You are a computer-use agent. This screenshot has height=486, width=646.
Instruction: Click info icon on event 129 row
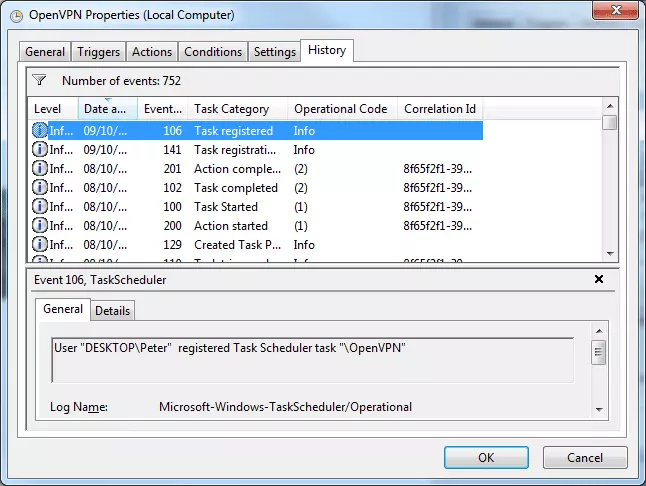pyautogui.click(x=40, y=244)
